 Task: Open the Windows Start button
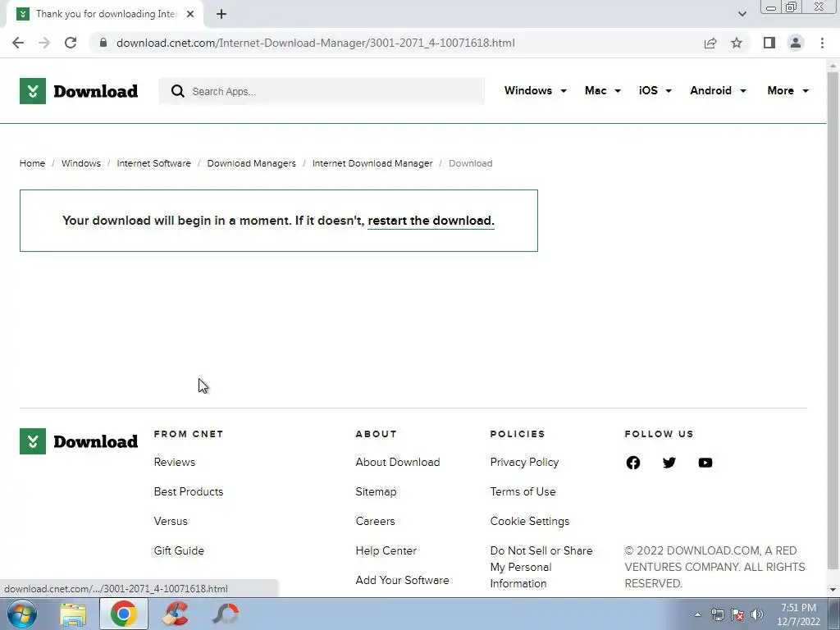click(x=21, y=614)
